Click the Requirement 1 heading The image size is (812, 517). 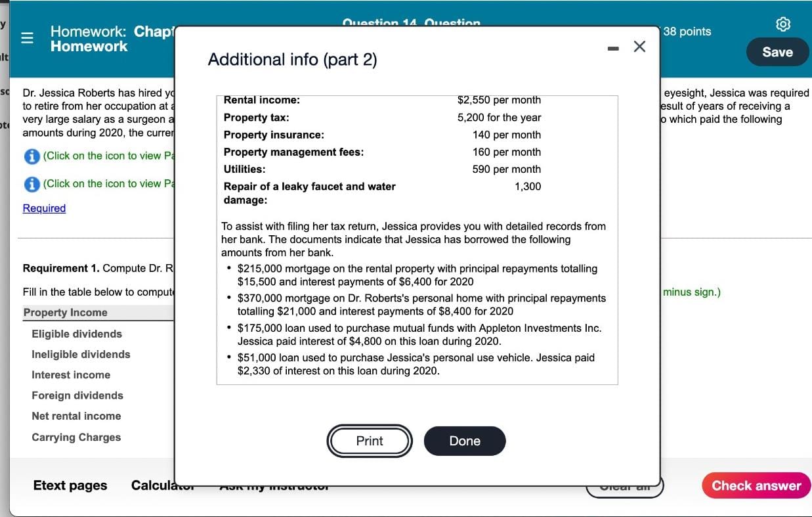click(x=61, y=268)
